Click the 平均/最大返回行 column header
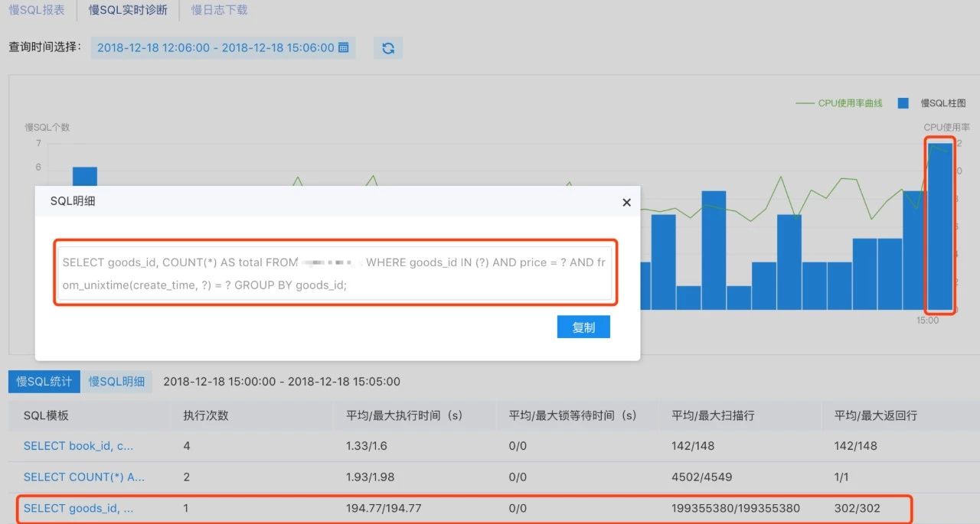The width and height of the screenshot is (980, 524). point(876,415)
